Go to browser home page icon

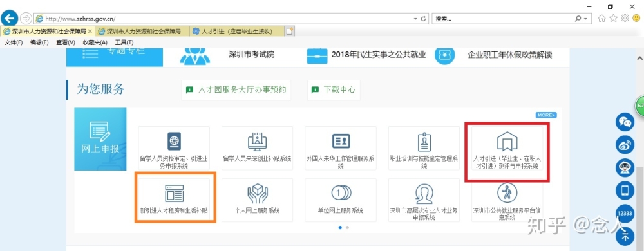[x=601, y=18]
